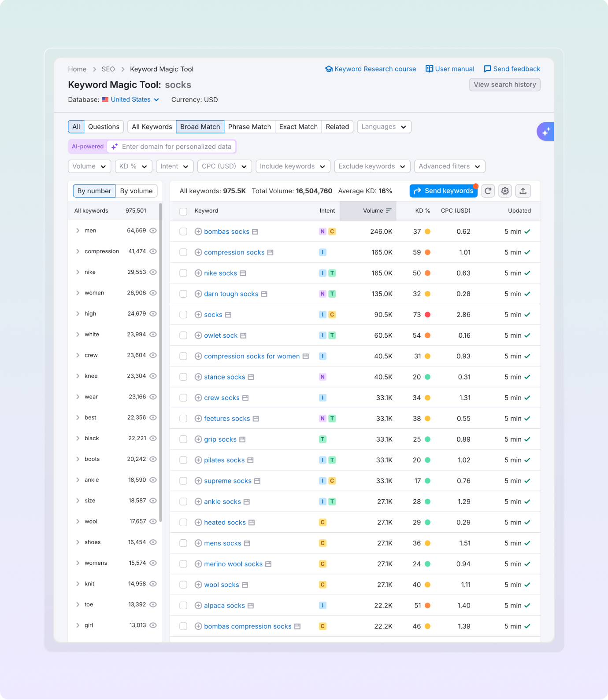Open SERP view icon for owlet sock
608x700 pixels.
point(243,335)
